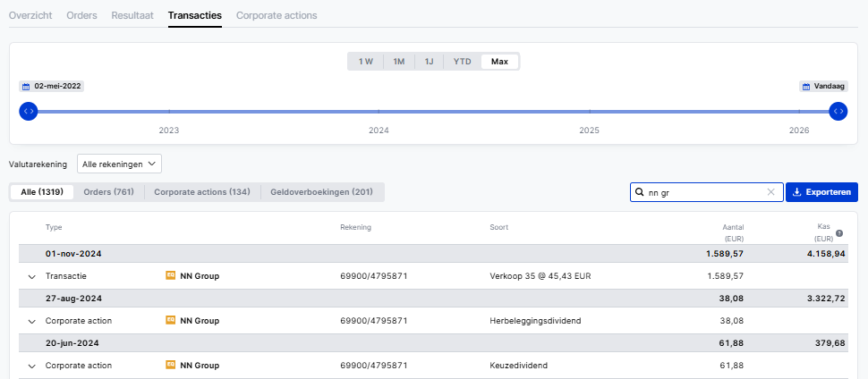The width and height of the screenshot is (868, 379).
Task: Open the Alle rekeningen dropdown
Action: pyautogui.click(x=119, y=164)
